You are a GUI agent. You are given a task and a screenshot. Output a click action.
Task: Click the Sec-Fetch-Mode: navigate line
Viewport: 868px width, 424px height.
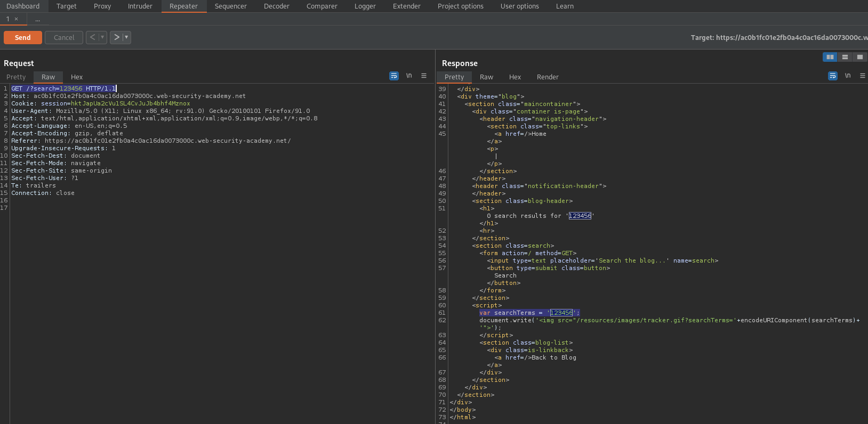coord(56,163)
